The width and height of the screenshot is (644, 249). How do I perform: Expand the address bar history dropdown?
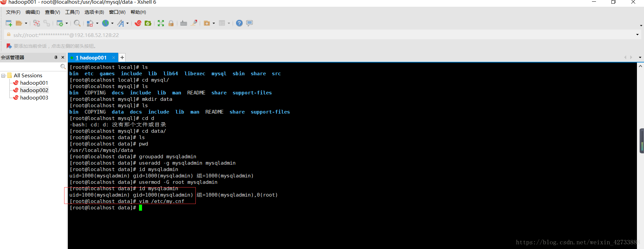[637, 35]
